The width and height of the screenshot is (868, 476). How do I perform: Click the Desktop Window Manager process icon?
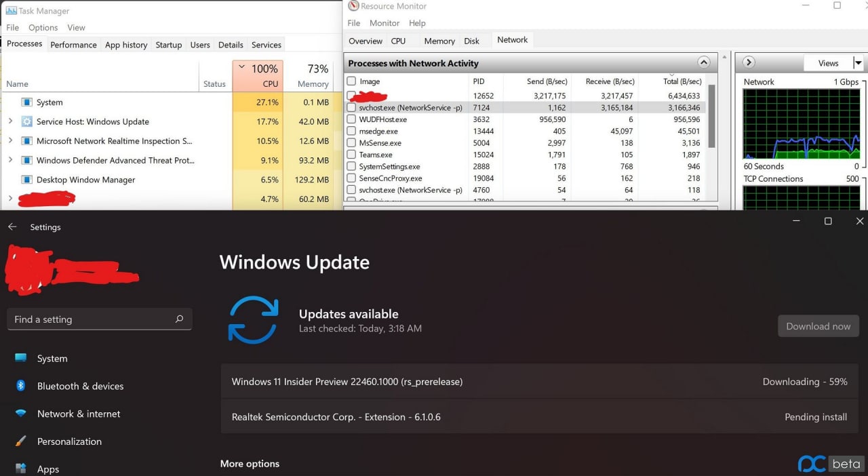pos(26,180)
